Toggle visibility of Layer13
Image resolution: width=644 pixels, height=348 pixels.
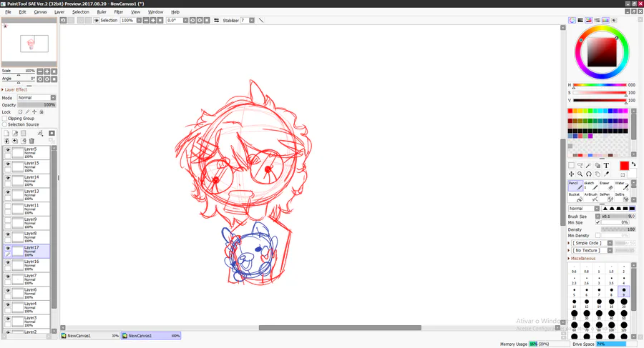click(8, 192)
